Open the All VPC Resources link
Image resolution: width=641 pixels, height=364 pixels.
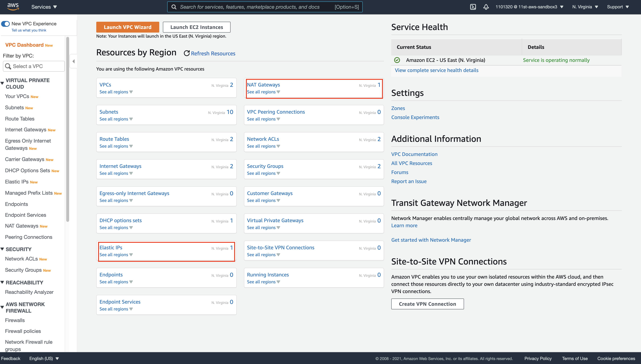coord(412,163)
